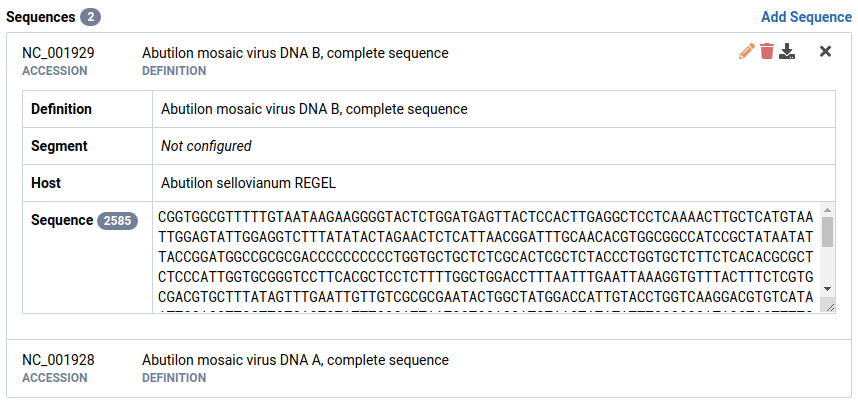Click the Host value Abutilon sellovianum REGEL

pyautogui.click(x=248, y=183)
